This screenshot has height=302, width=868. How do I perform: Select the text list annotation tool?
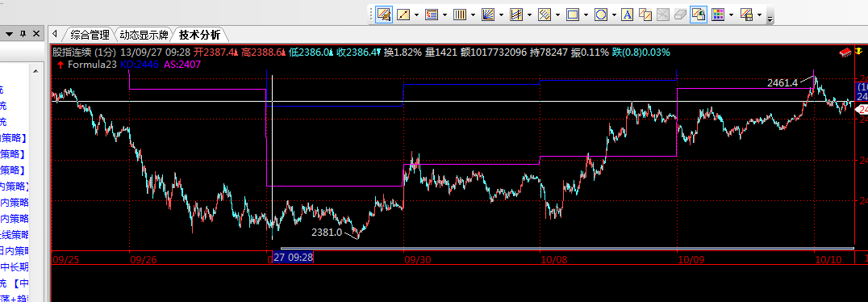pos(432,15)
